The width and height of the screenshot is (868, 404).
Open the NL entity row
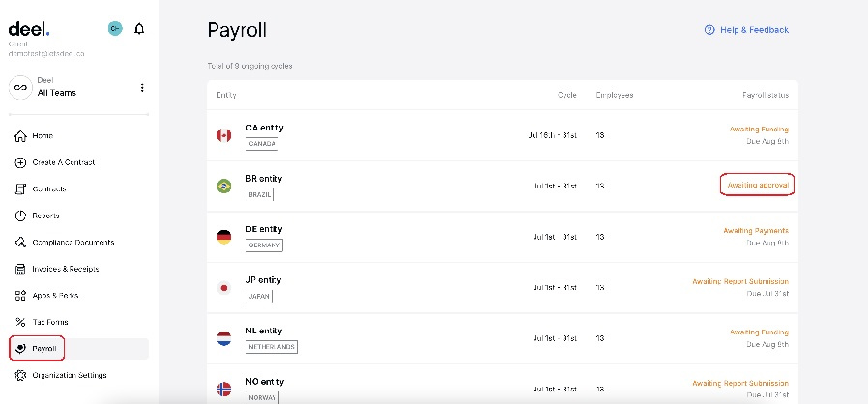pos(503,338)
